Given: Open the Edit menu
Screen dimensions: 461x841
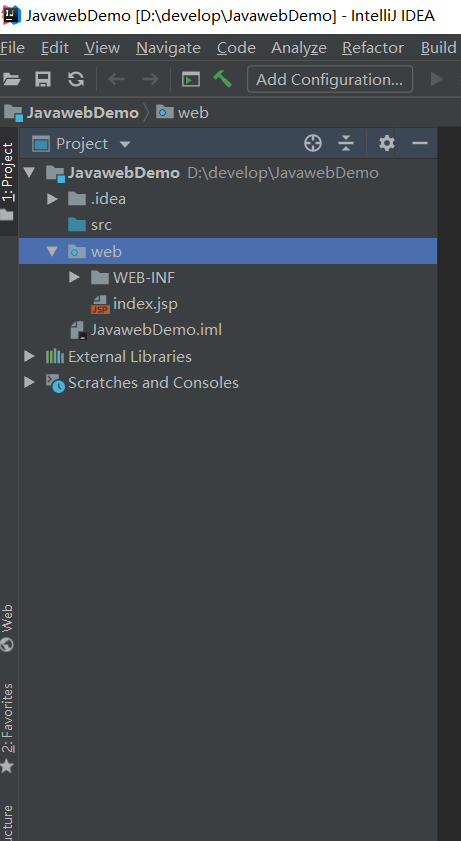Looking at the screenshot, I should pyautogui.click(x=55, y=48).
